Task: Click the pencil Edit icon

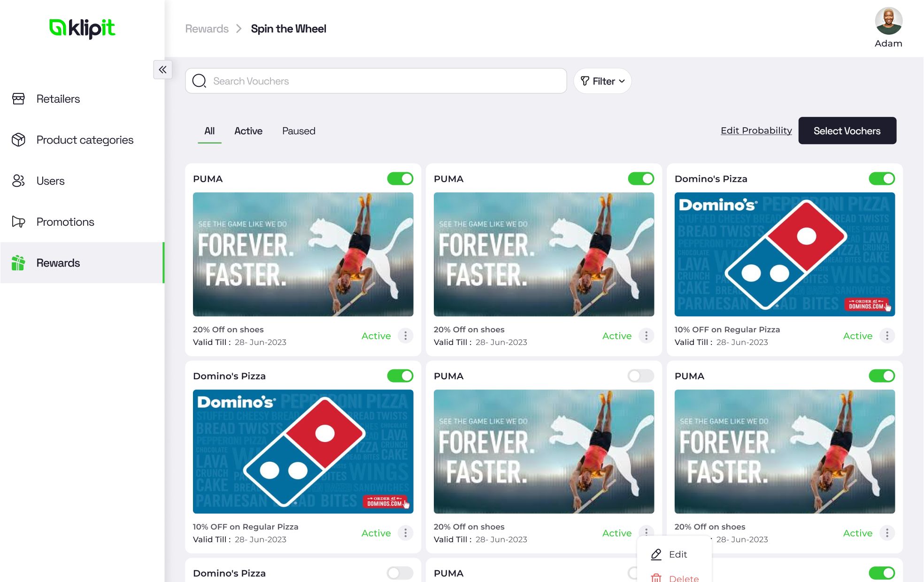Action: [x=656, y=554]
